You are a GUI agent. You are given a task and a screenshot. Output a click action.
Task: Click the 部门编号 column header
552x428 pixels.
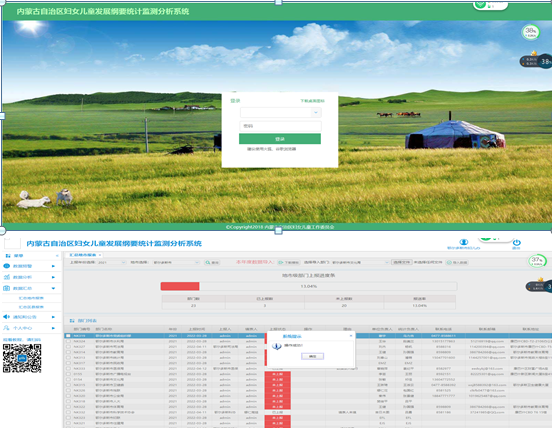[82, 329]
